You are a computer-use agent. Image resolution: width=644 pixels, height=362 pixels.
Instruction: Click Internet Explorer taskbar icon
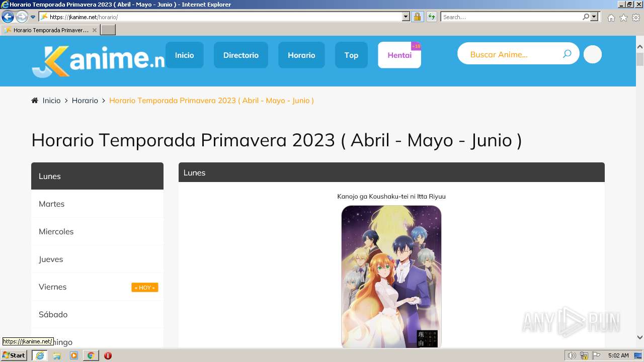click(40, 355)
